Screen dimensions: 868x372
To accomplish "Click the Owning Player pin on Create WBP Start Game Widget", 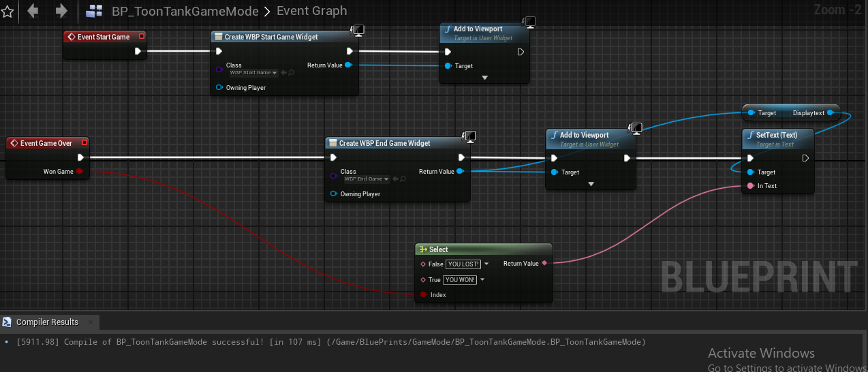I will [x=219, y=87].
